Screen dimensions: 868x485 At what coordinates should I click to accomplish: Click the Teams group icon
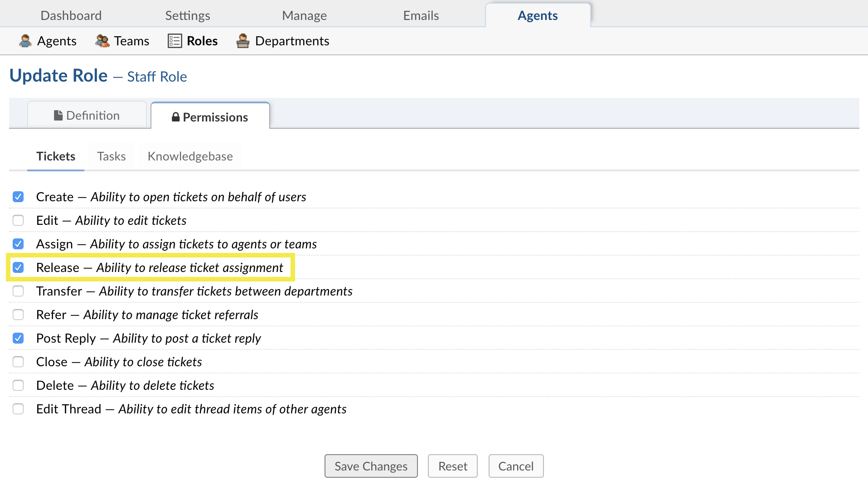click(102, 41)
